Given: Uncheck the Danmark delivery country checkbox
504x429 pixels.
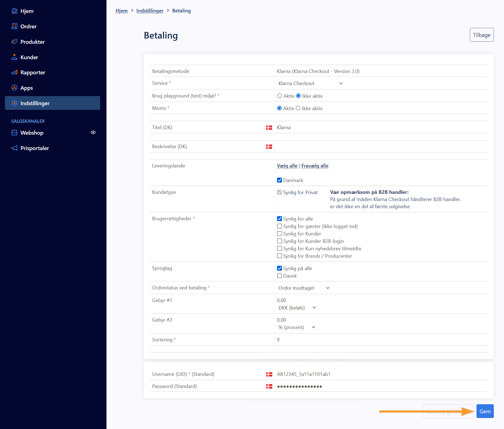Looking at the screenshot, I should 280,180.
